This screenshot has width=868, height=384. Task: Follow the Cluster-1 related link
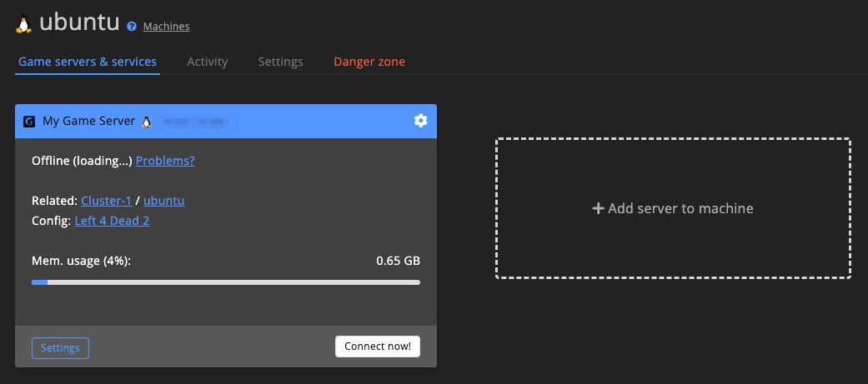[106, 201]
